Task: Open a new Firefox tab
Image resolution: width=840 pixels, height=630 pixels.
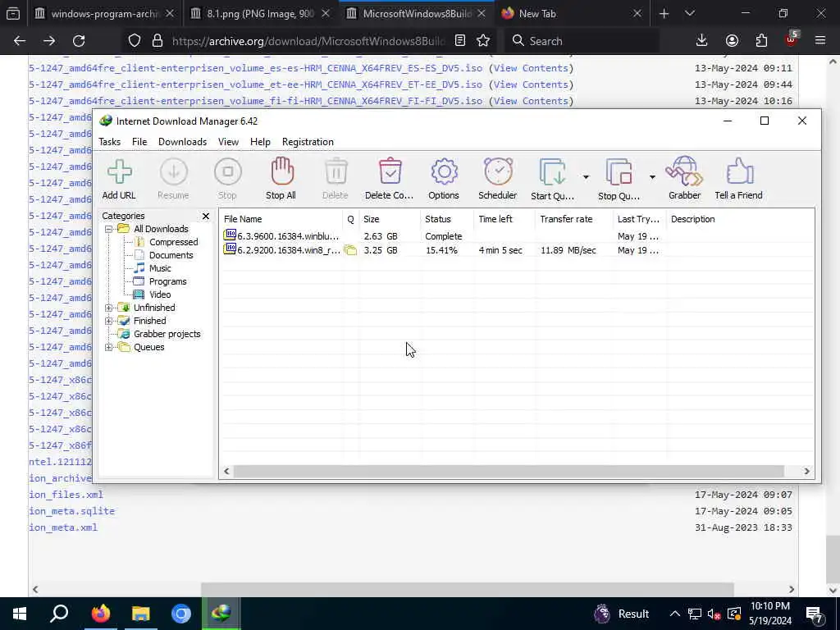Action: pos(664,14)
